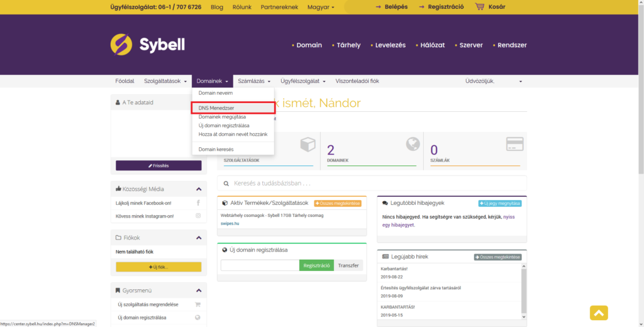
Task: Click the globe icon in the Domainek tile
Action: point(413,144)
